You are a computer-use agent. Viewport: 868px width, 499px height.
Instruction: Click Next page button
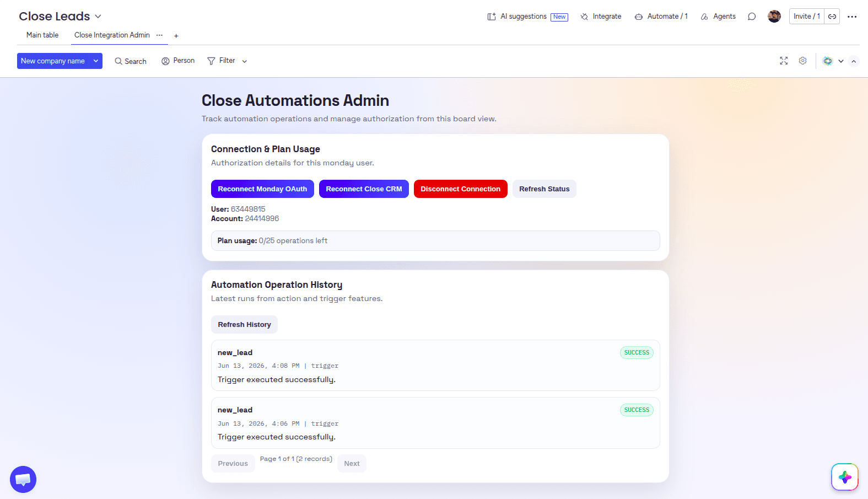(352, 464)
